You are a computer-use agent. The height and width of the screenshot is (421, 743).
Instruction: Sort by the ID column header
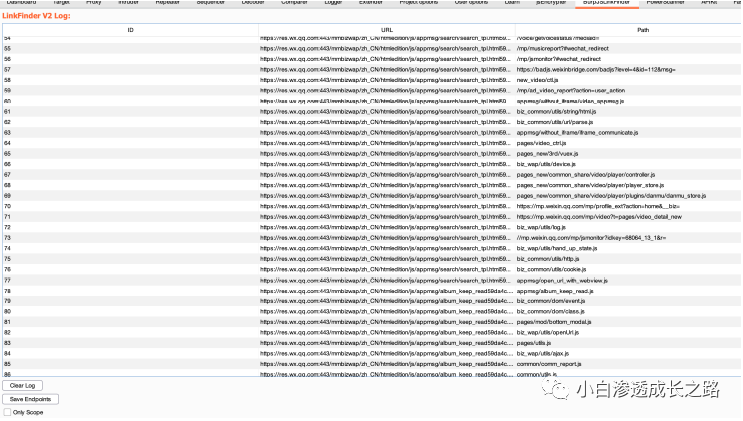click(x=130, y=30)
